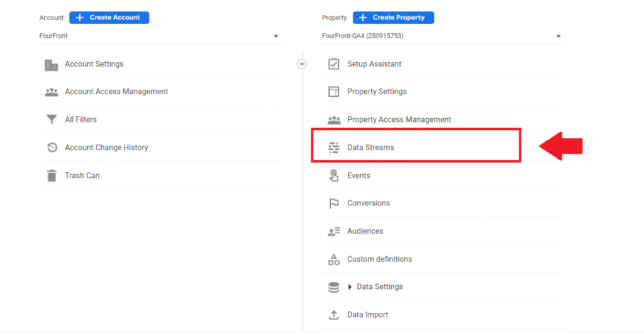Image resolution: width=644 pixels, height=336 pixels.
Task: Click the Account Access Management people icon
Action: click(52, 92)
